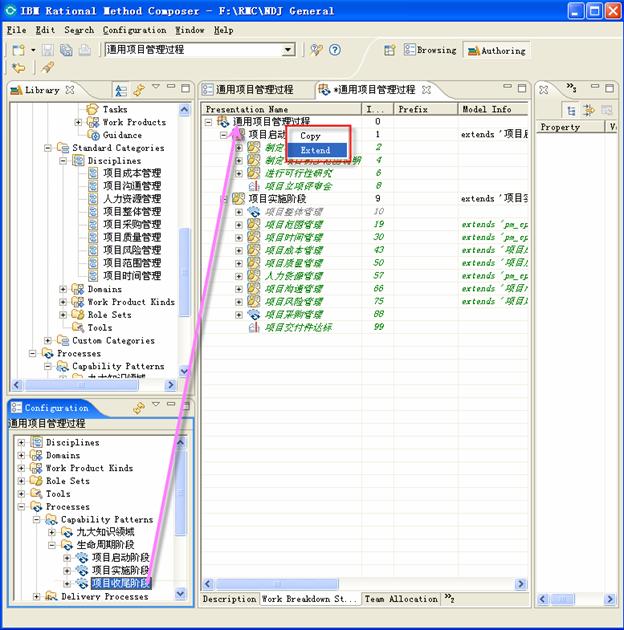Show hidden editor tabs chevron
Image resolution: width=624 pixels, height=630 pixels.
pyautogui.click(x=449, y=599)
